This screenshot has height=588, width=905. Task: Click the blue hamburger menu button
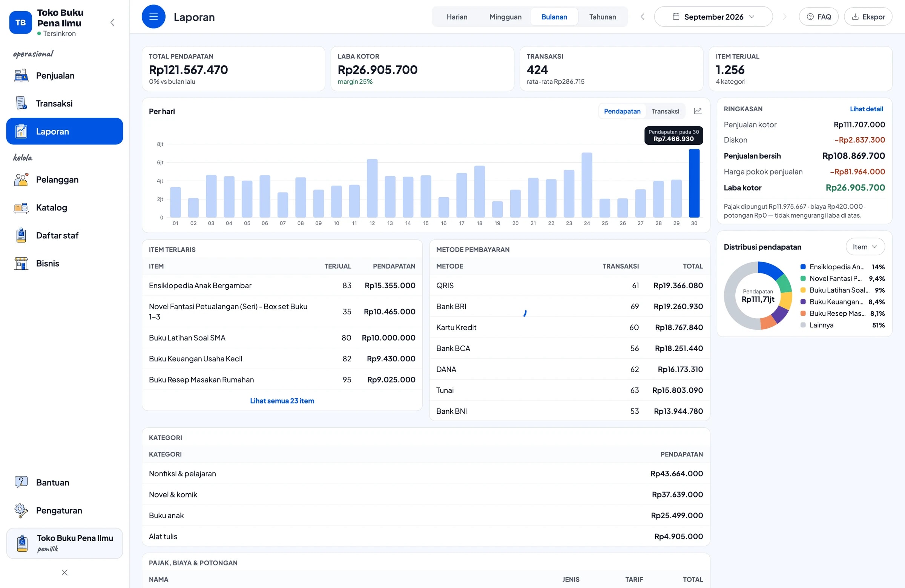point(153,17)
